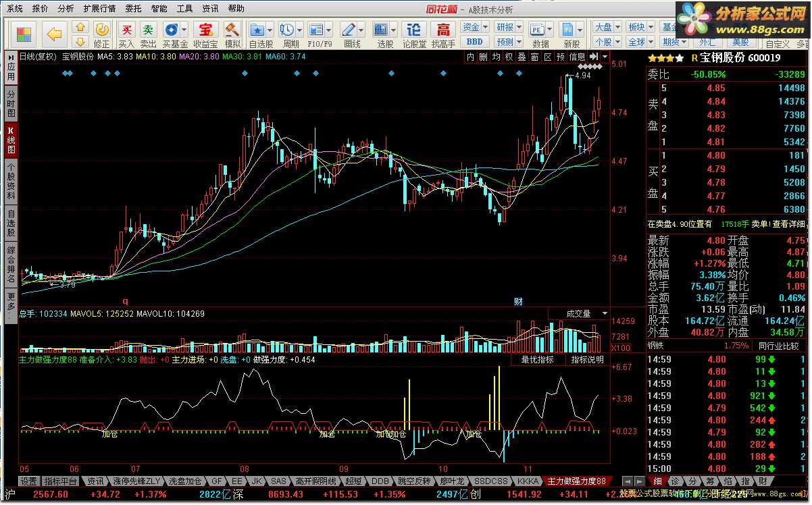Open the 卖出 sell icon
812x505 pixels.
(148, 34)
